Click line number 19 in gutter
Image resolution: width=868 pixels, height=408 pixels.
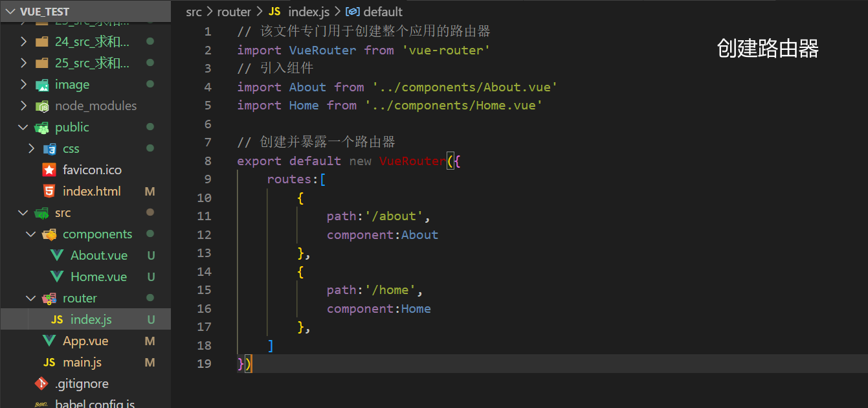(204, 363)
